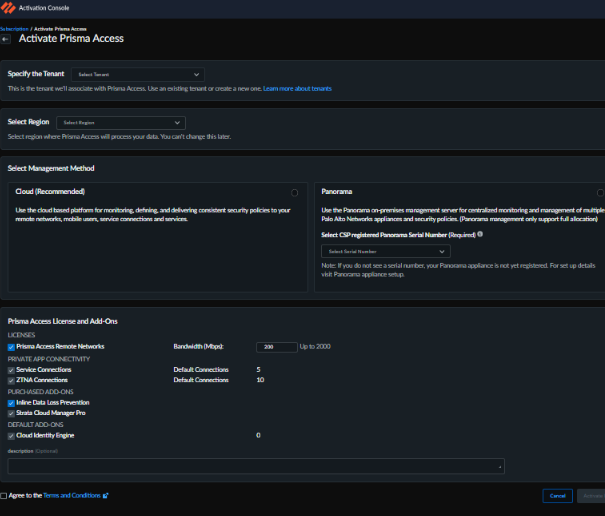Open the Select Tenant dropdown
This screenshot has height=516, width=605.
click(138, 74)
